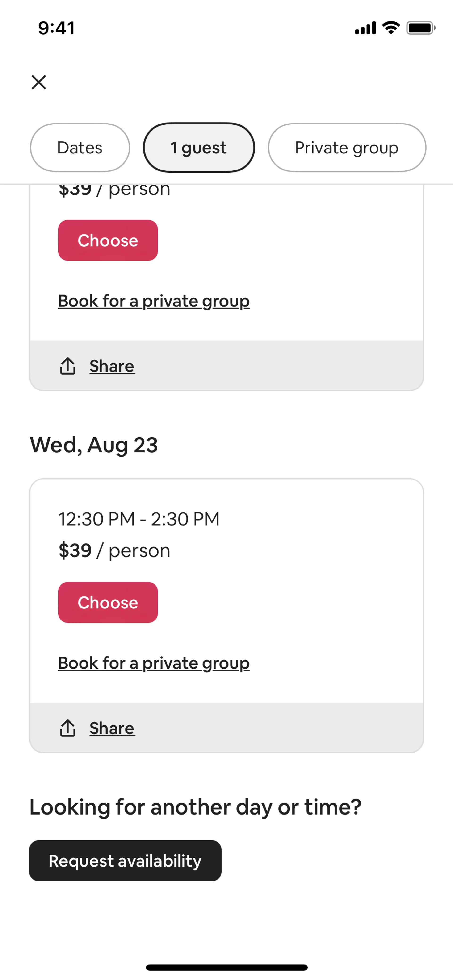Tap the Wi-Fi icon in status bar
453x980 pixels.
click(391, 28)
